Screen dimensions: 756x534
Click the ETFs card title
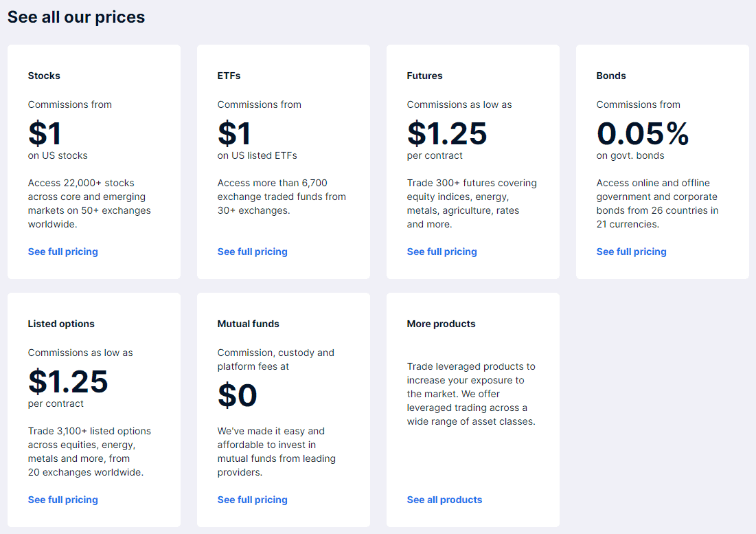[x=229, y=76]
